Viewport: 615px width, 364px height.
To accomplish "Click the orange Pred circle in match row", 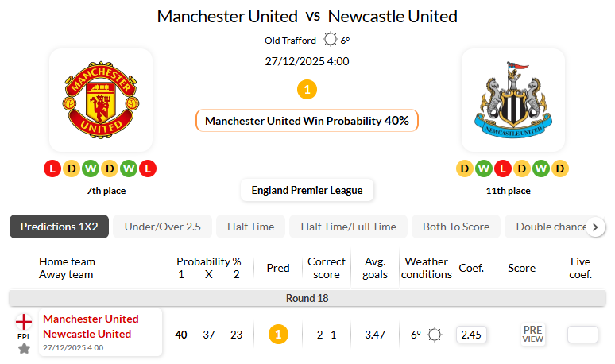I will (277, 335).
